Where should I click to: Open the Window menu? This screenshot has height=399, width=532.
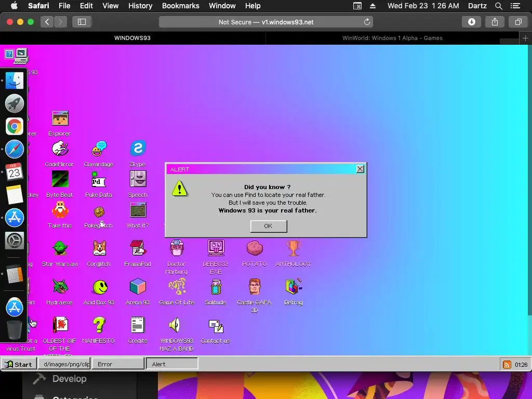pos(222,6)
